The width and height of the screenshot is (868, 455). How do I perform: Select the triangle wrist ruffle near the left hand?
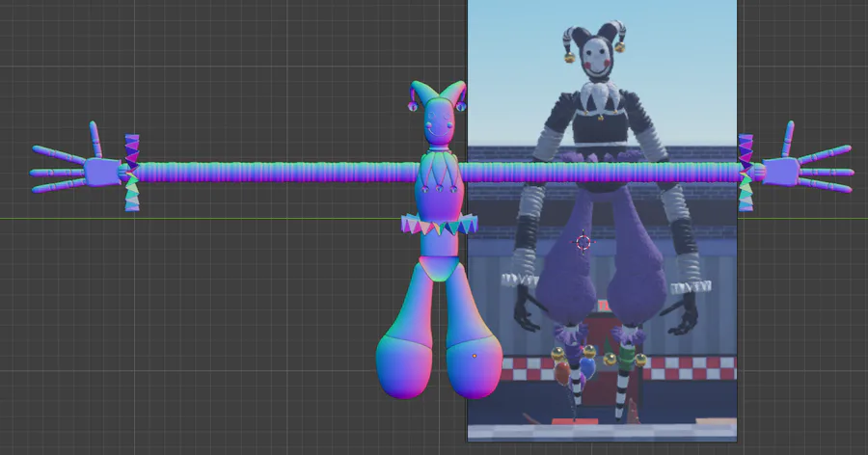pos(132,173)
